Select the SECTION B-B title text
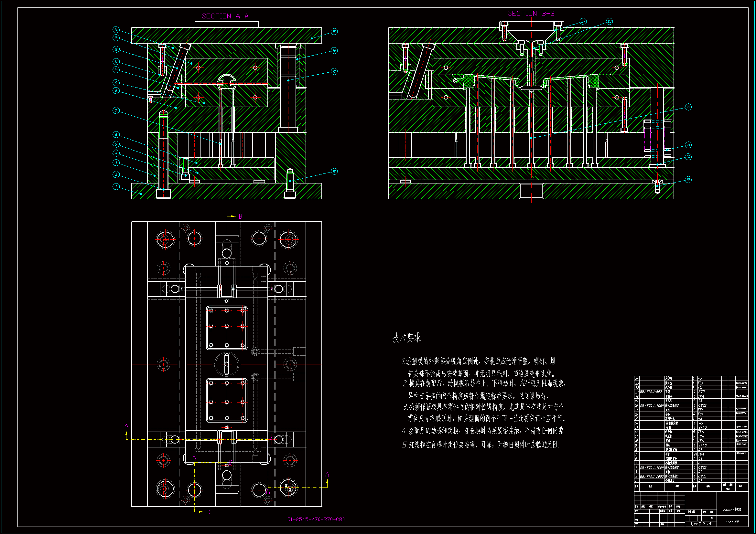 (531, 14)
